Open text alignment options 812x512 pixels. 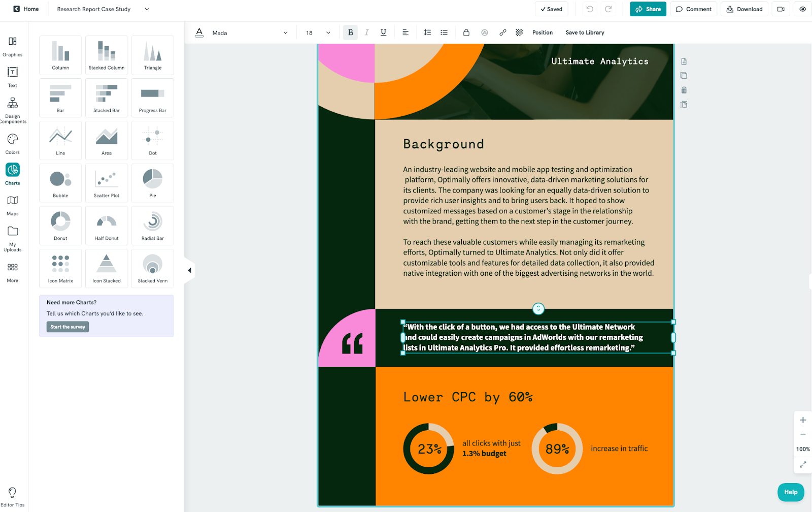(x=405, y=33)
